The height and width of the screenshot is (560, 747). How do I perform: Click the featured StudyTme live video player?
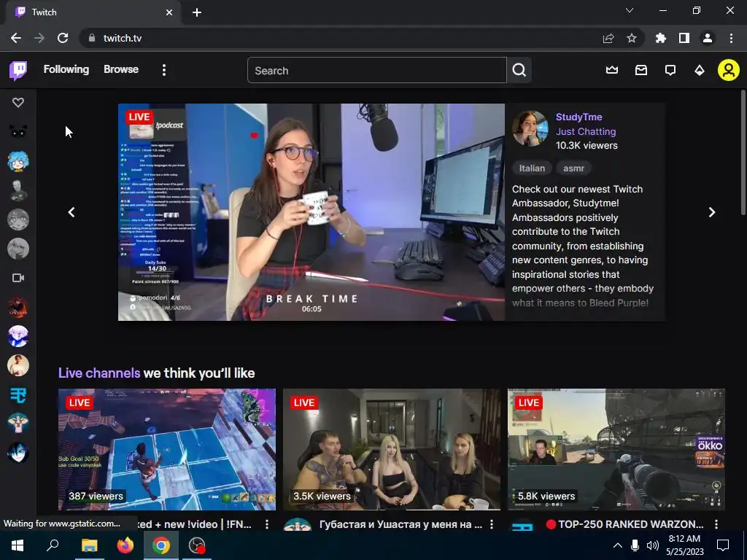(311, 212)
